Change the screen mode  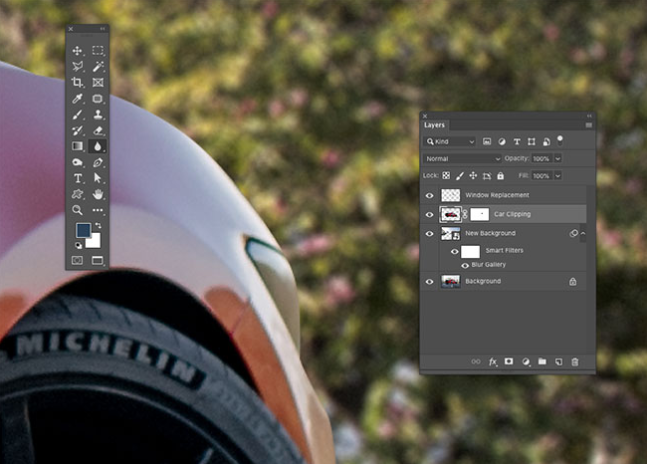coord(98,260)
